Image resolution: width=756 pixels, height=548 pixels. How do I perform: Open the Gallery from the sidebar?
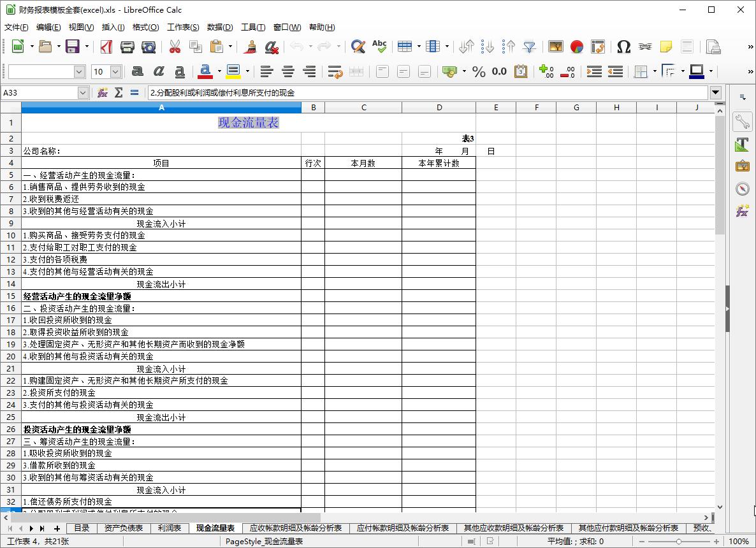tap(741, 166)
